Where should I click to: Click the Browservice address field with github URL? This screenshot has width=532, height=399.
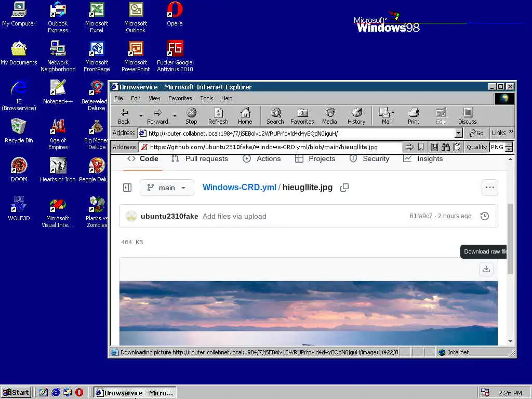(270, 147)
